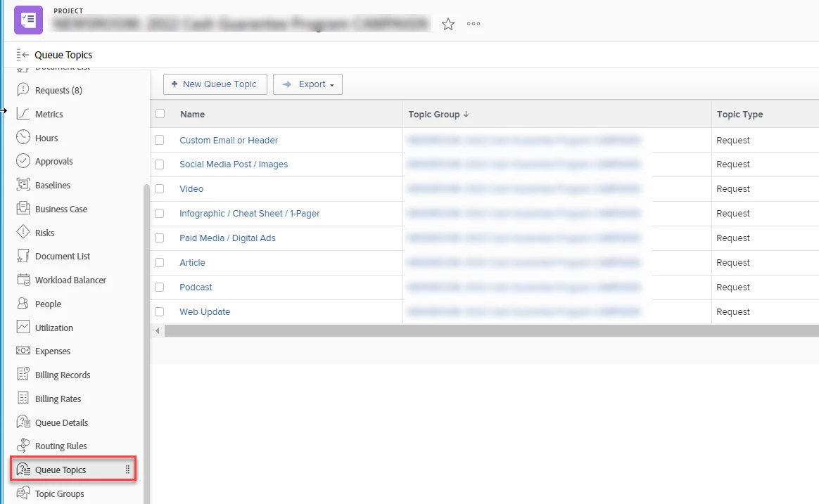This screenshot has height=504, width=819.
Task: Click the Queue Topics drag handle dots
Action: 127,470
